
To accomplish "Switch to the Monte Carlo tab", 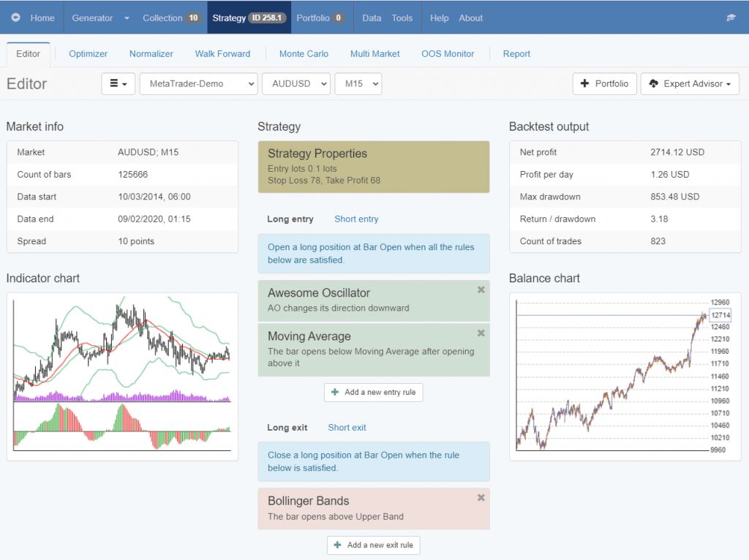I will pos(304,53).
